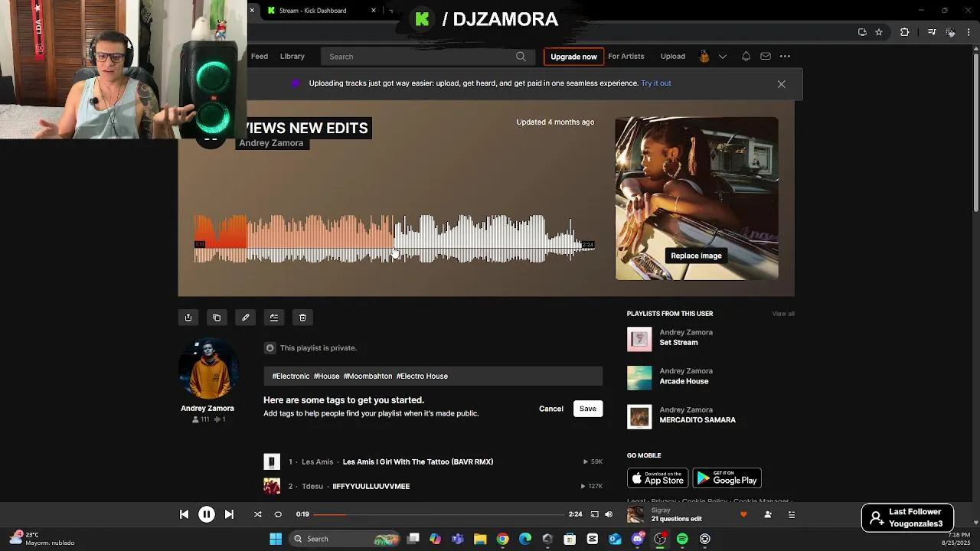Seek on the player progress bar

pos(439,514)
